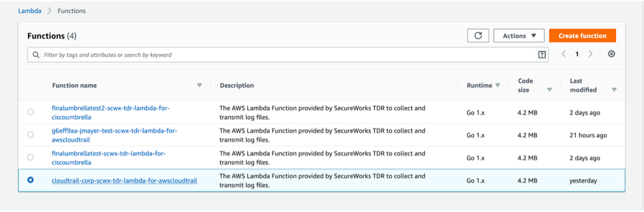Go to the previous page using the left chevron
The height and width of the screenshot is (212, 644).
[x=564, y=54]
